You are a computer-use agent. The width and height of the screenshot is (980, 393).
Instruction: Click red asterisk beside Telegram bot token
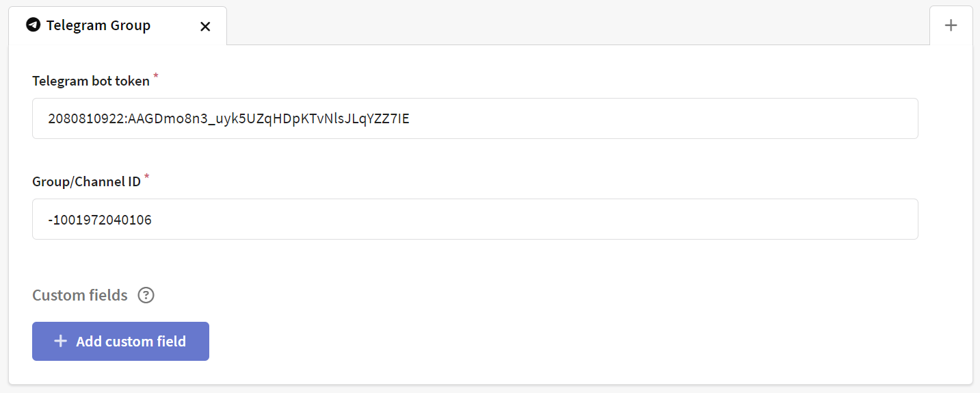click(x=155, y=76)
